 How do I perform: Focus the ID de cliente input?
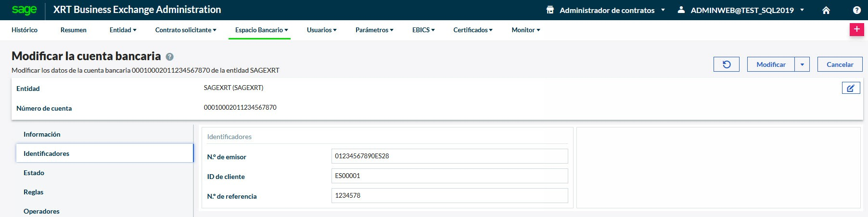449,176
